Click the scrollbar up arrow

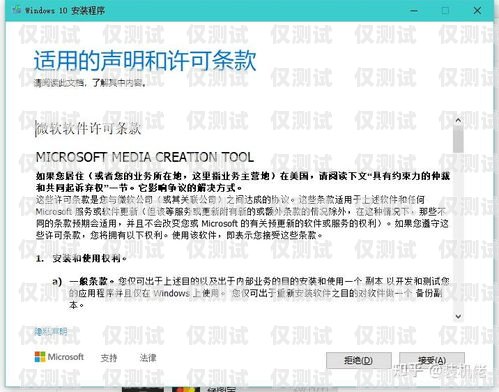(458, 120)
